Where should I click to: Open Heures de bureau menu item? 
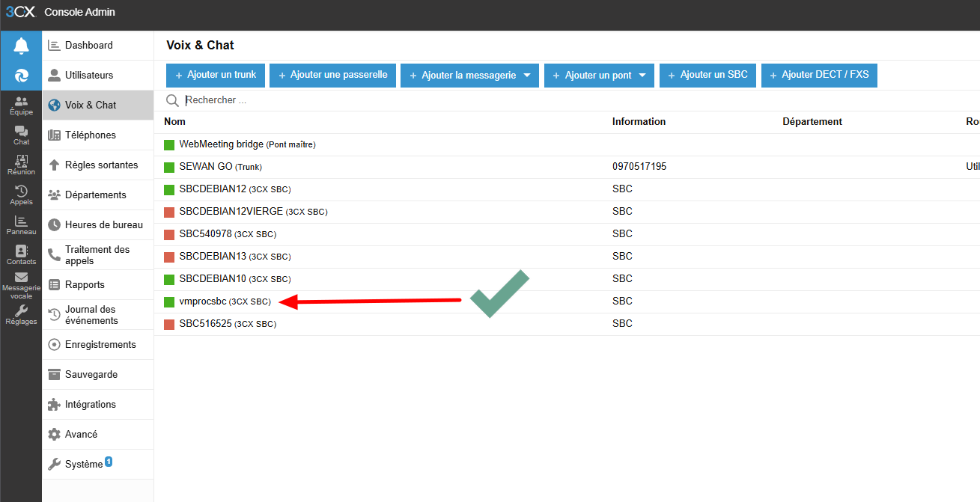(98, 225)
